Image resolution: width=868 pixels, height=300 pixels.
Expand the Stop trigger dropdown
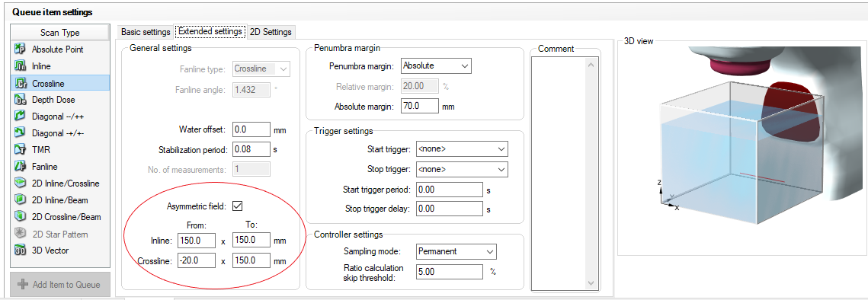click(x=462, y=169)
